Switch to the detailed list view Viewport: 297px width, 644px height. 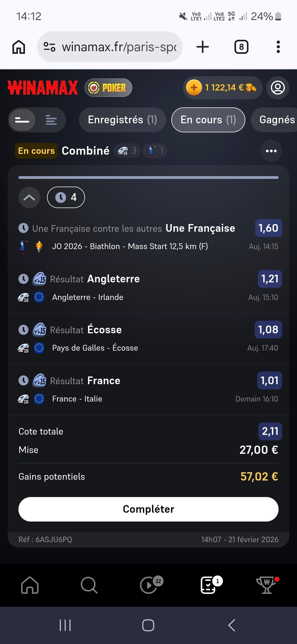51,120
